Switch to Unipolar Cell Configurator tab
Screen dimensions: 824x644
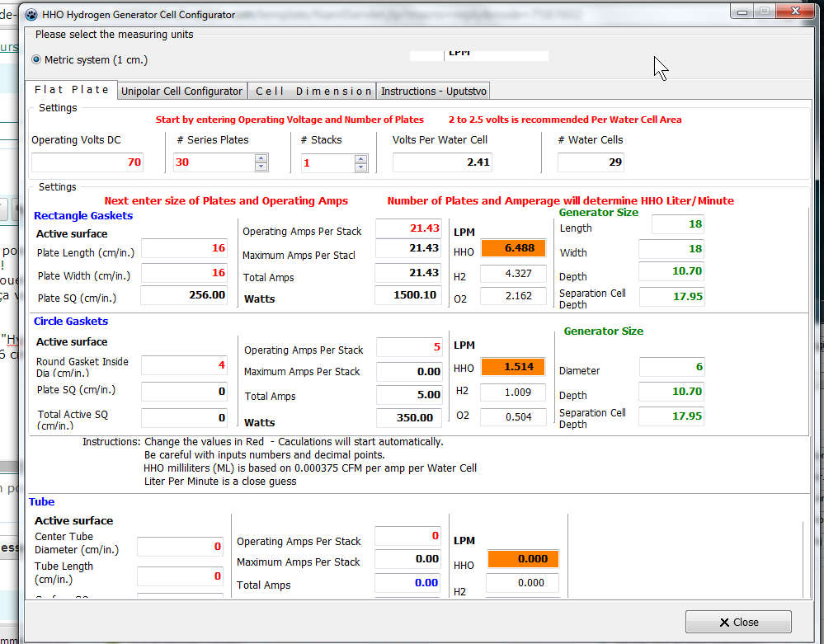coord(181,91)
